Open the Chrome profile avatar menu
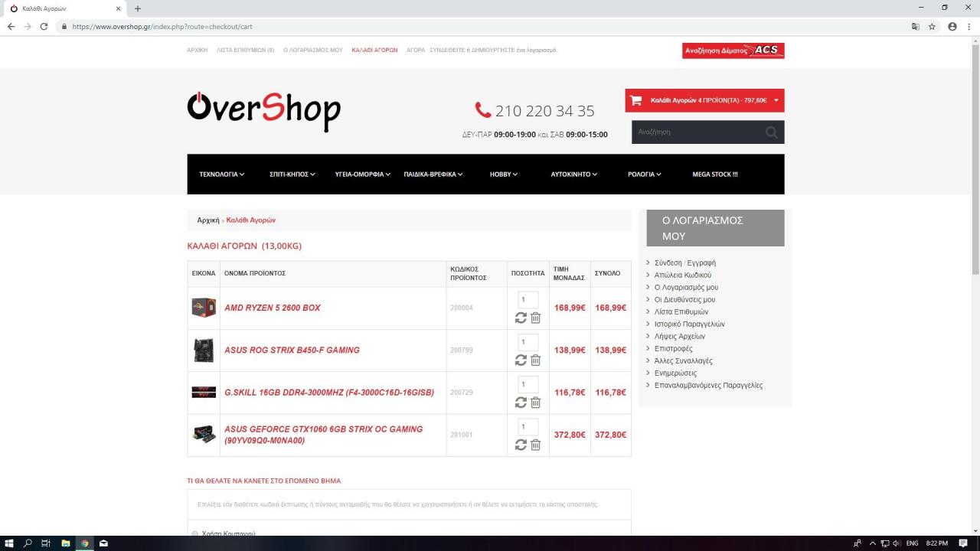 click(x=952, y=26)
